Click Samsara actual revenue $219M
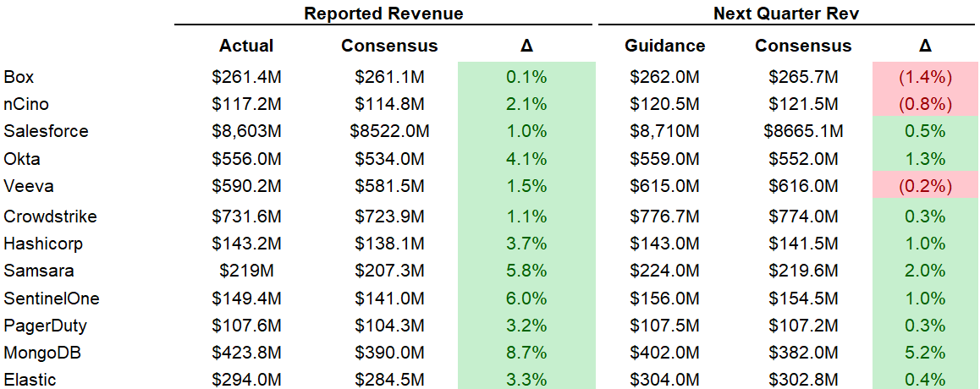This screenshot has width=980, height=389. click(246, 271)
